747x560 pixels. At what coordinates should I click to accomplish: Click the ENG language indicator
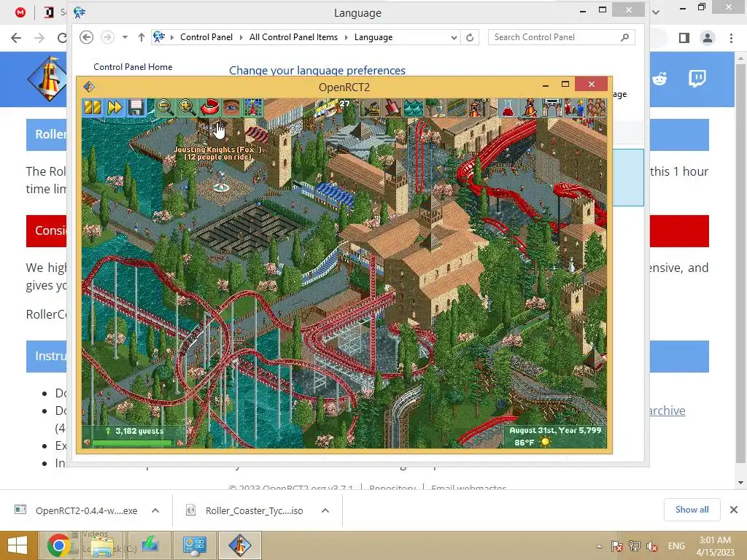(x=676, y=546)
